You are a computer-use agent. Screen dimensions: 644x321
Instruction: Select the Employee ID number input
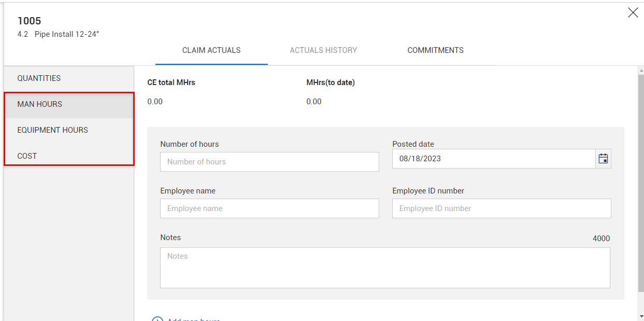(501, 208)
